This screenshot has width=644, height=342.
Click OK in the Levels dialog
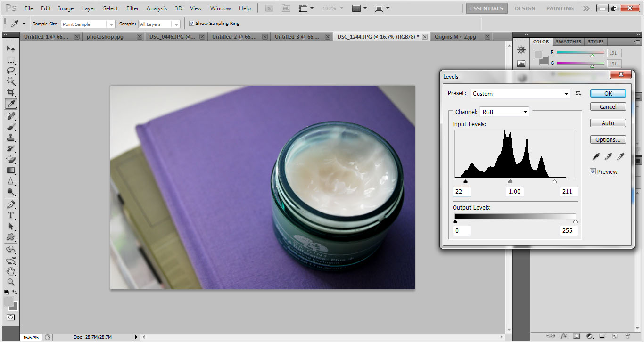(x=608, y=93)
